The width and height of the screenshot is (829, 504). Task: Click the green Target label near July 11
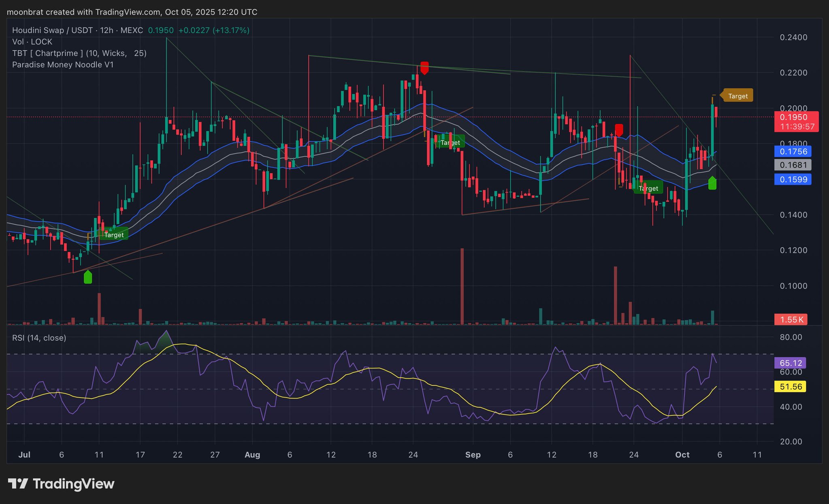(114, 235)
